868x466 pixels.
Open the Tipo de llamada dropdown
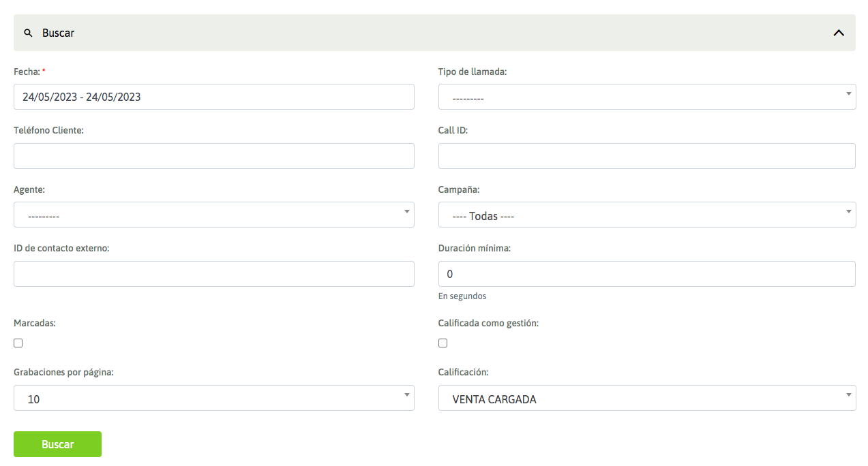[646, 97]
